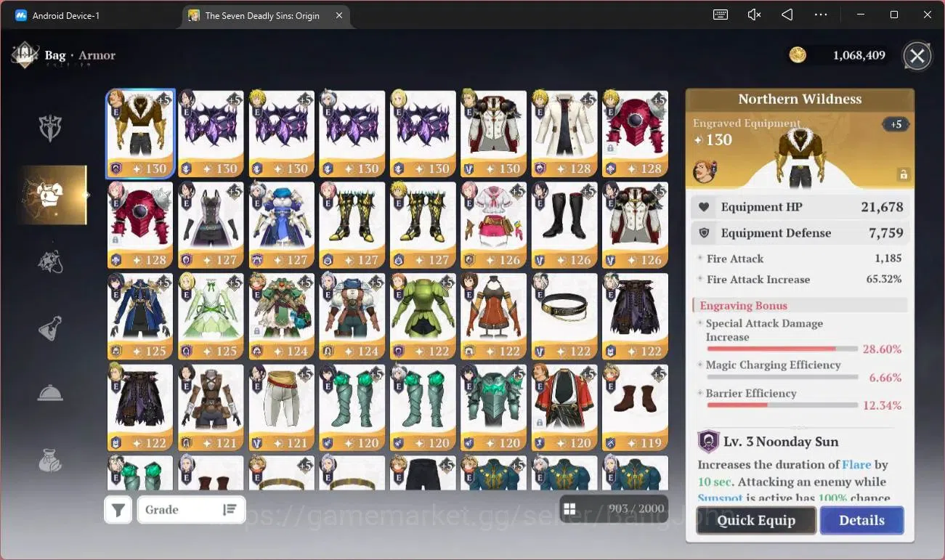
Task: Select the green-white dress armor 125
Action: (211, 317)
